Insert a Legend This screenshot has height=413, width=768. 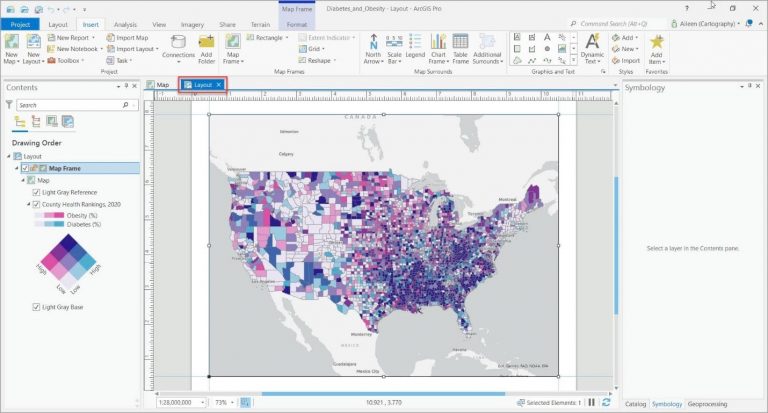pyautogui.click(x=415, y=47)
